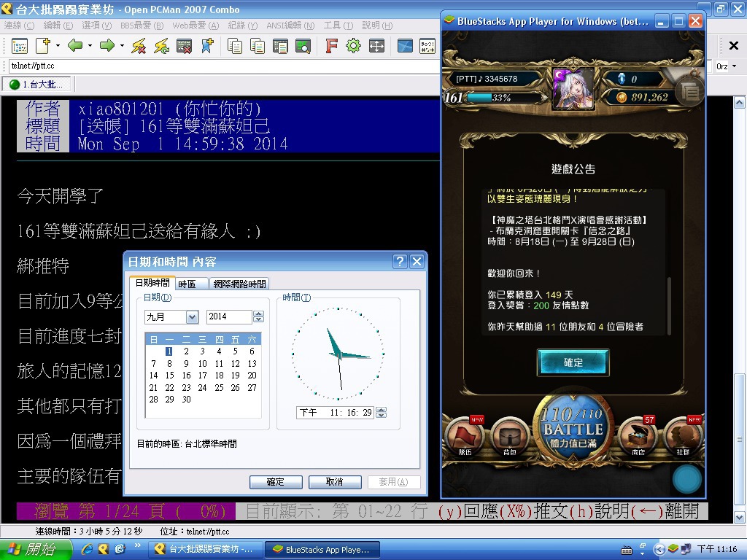The image size is (747, 560).
Task: Click 取消 in the date and time dialog
Action: [335, 482]
